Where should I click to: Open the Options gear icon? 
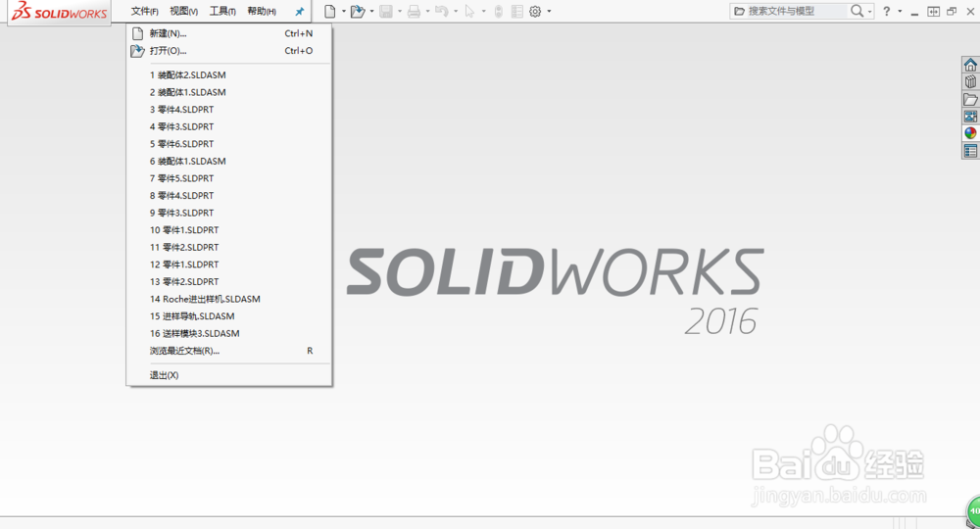point(535,11)
